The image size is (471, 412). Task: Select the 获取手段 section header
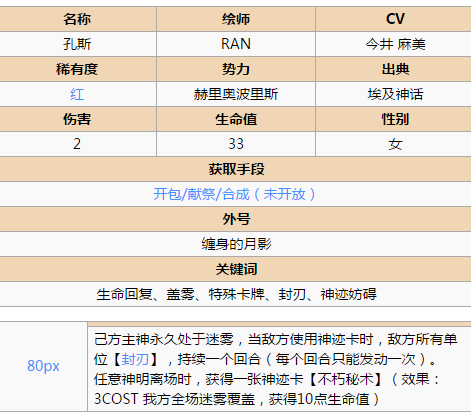pos(235,169)
